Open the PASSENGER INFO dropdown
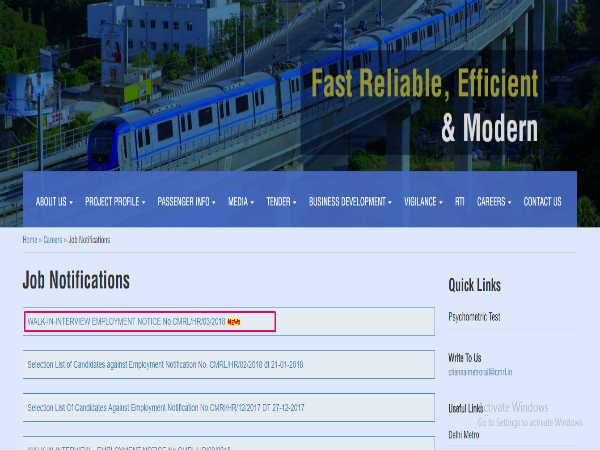The image size is (600, 450). [186, 202]
